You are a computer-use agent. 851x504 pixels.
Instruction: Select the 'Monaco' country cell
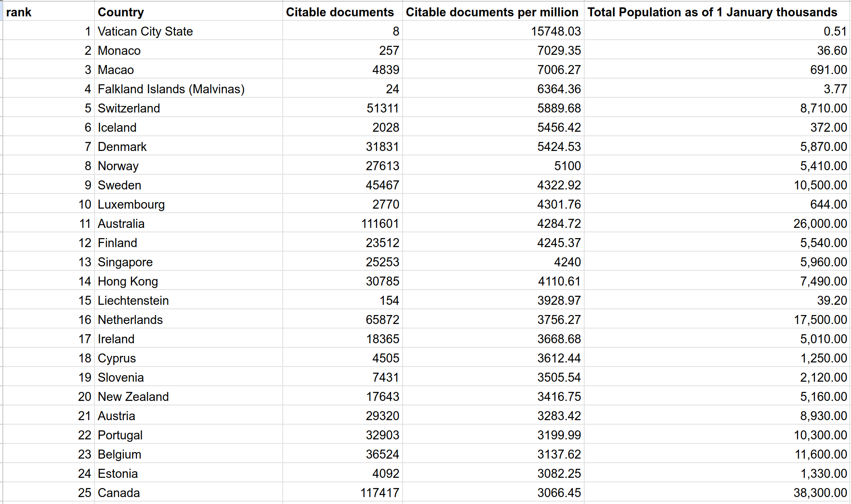(188, 50)
